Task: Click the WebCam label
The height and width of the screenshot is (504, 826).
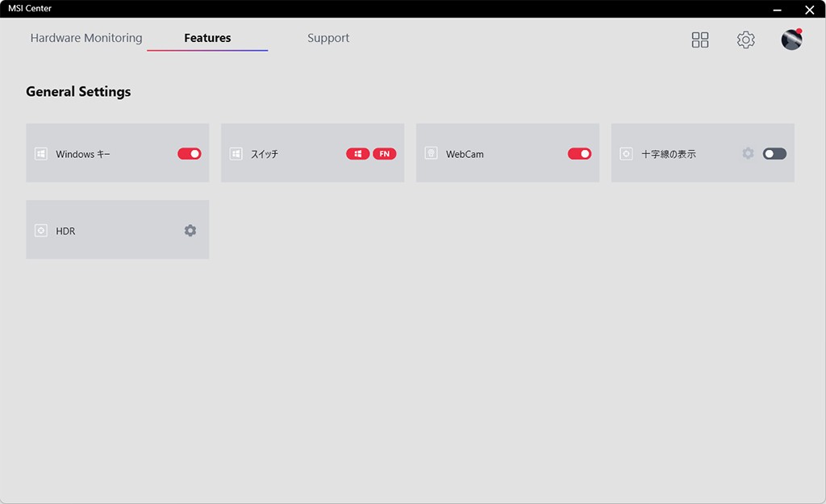Action: (x=465, y=154)
